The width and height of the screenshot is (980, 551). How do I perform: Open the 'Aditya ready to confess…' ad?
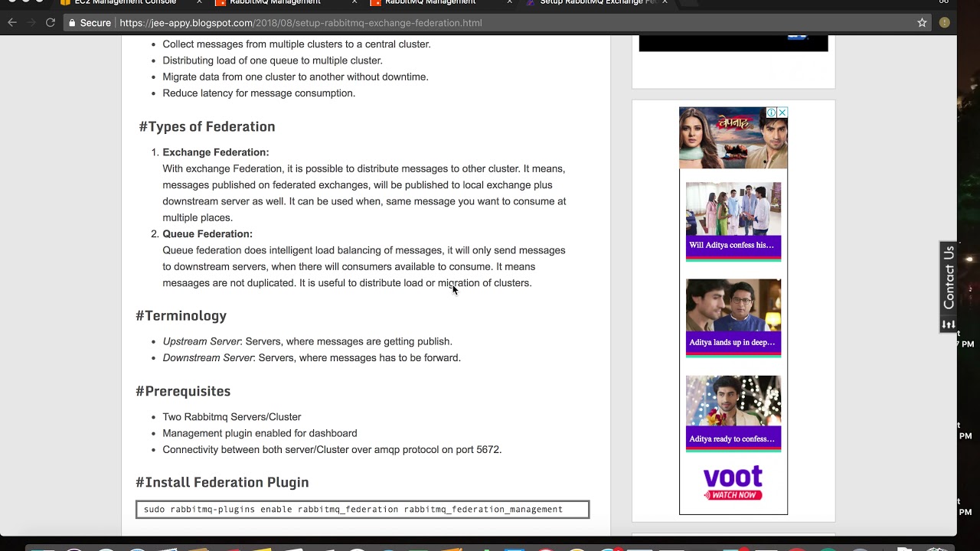(x=733, y=413)
